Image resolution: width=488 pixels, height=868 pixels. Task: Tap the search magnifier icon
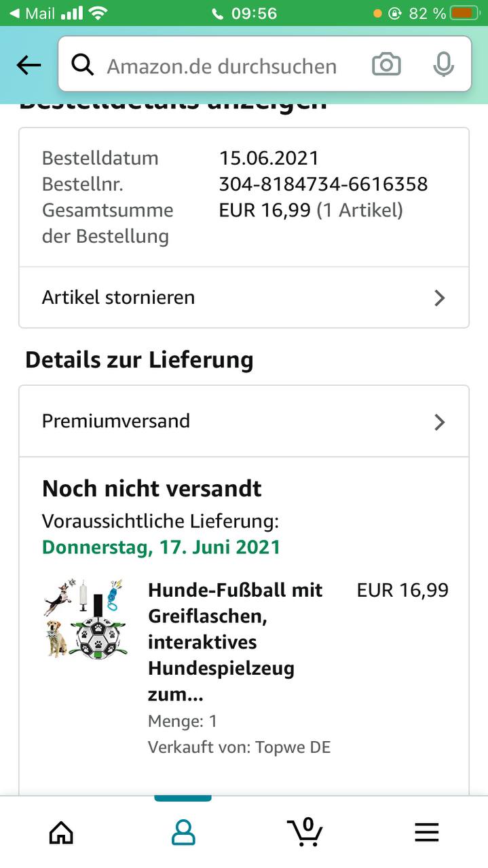click(x=83, y=65)
